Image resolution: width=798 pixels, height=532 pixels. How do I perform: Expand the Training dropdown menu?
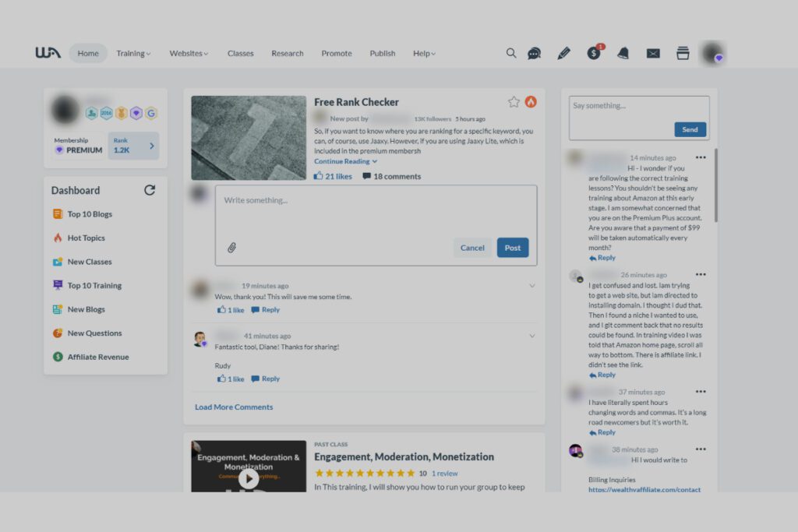tap(133, 54)
